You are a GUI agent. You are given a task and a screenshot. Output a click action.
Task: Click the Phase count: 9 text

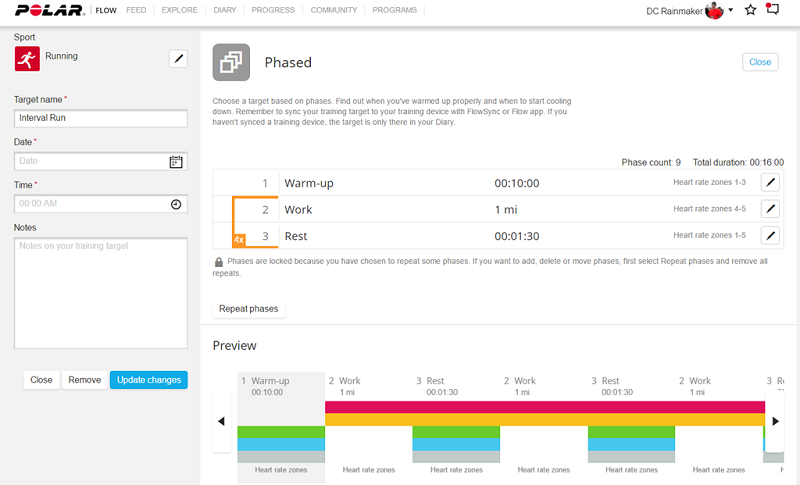(x=651, y=162)
